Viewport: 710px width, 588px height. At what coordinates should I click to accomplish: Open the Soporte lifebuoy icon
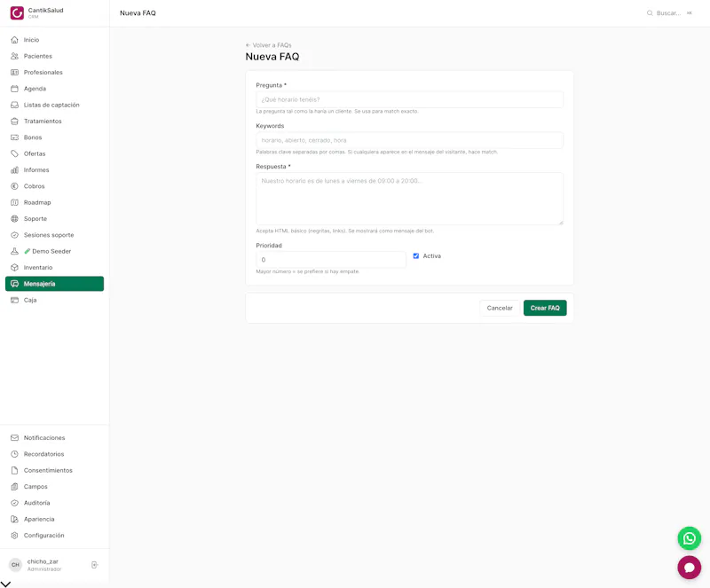point(14,219)
